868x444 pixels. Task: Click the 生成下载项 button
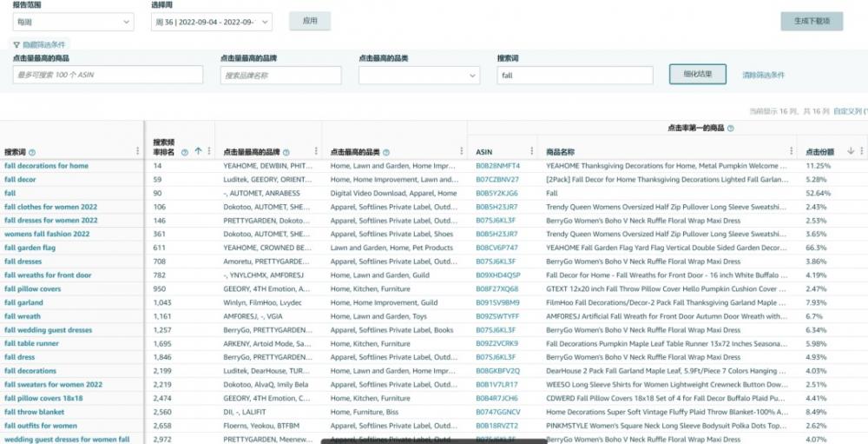point(812,21)
